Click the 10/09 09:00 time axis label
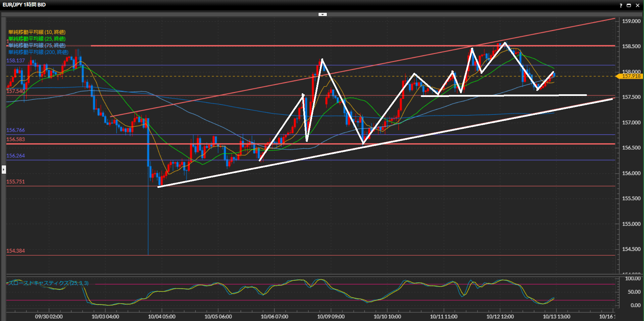 pyautogui.click(x=331, y=317)
